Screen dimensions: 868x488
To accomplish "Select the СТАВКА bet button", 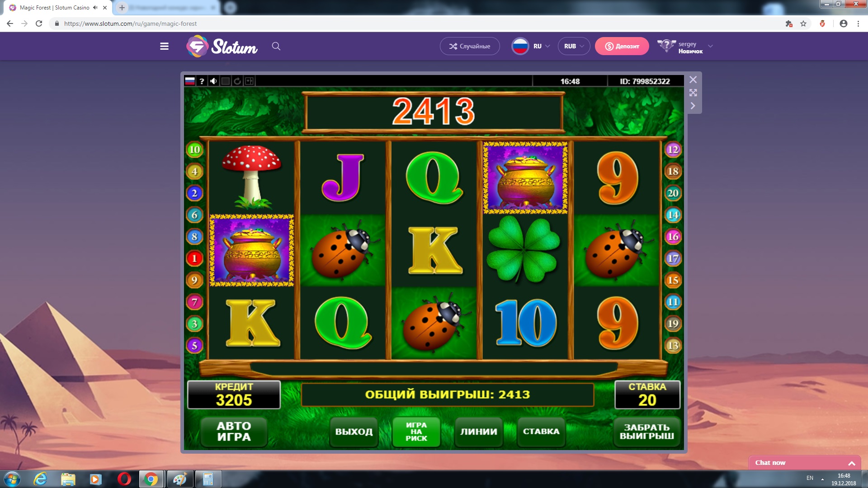I will [541, 432].
